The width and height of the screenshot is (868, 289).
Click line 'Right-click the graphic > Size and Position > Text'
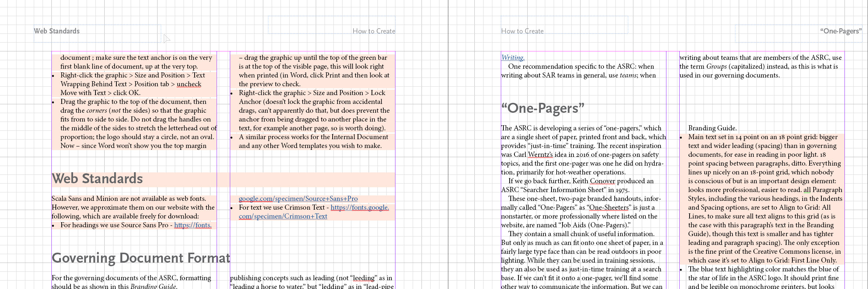click(x=133, y=75)
